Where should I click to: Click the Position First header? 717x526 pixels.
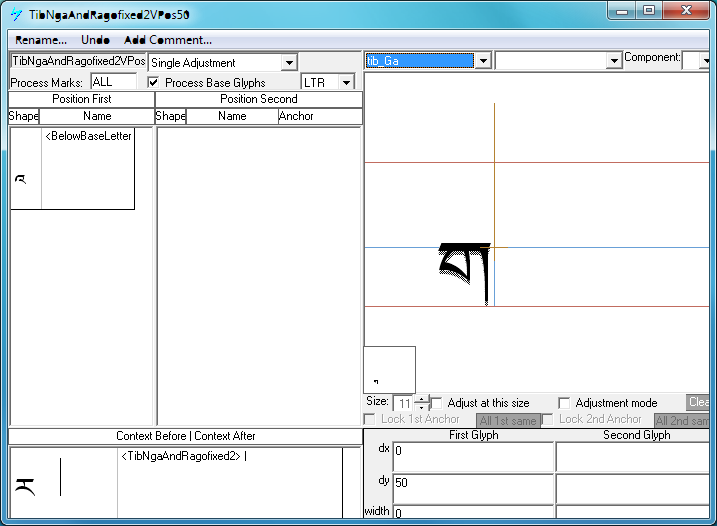coord(82,99)
